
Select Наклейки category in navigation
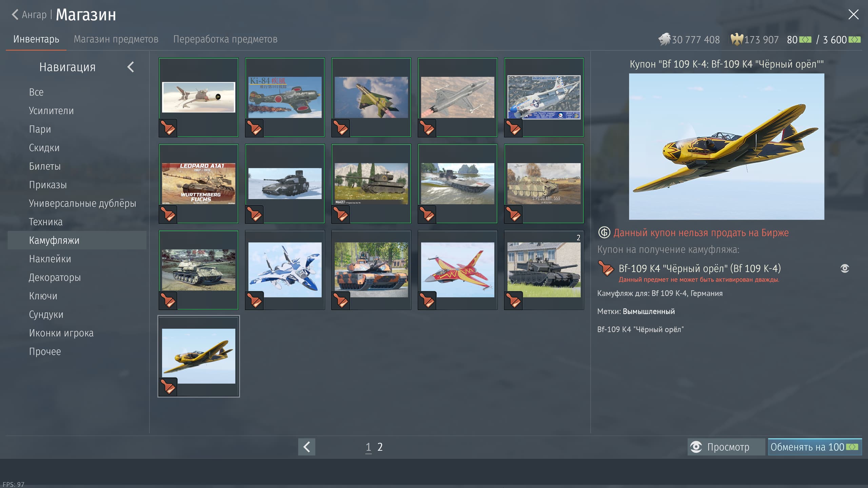click(x=50, y=259)
